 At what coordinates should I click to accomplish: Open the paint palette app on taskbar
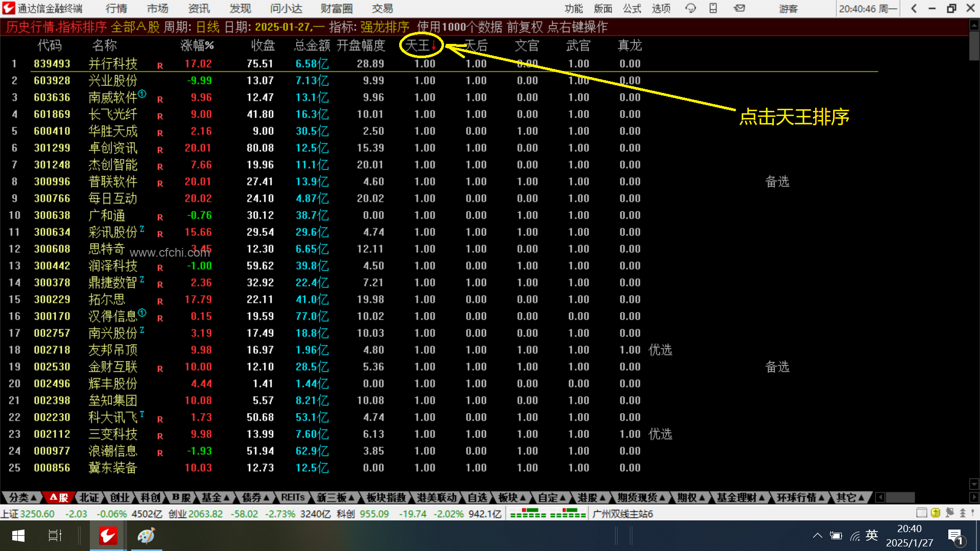[146, 536]
